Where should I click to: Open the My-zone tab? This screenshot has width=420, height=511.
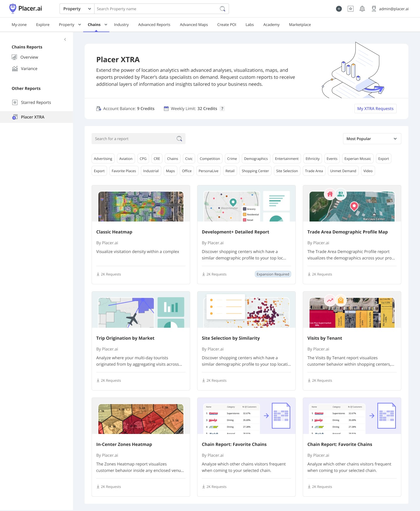(19, 25)
